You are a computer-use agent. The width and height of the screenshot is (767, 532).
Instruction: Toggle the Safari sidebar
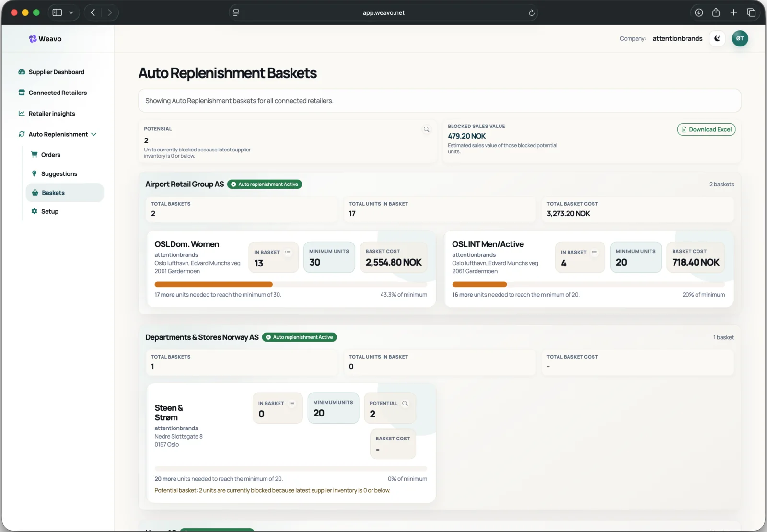57,12
